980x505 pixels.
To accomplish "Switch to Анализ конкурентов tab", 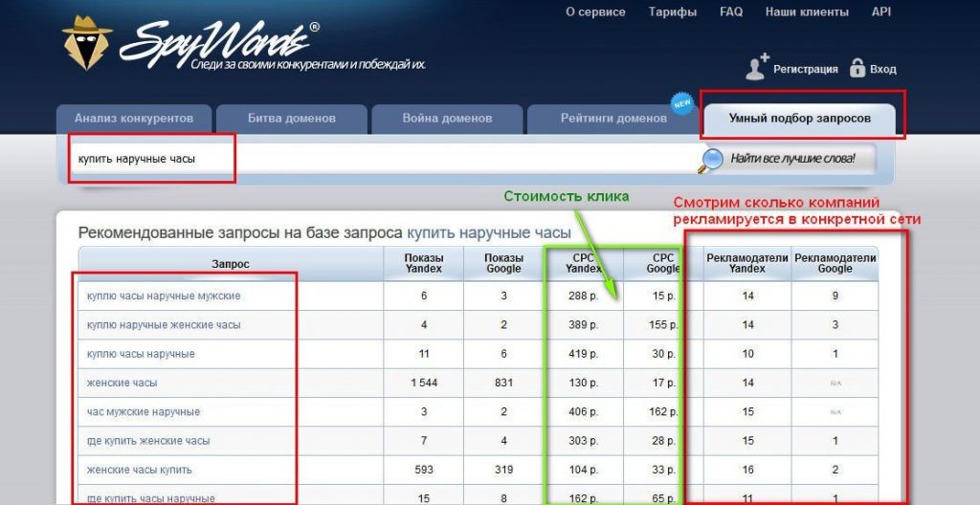I will pos(134,119).
